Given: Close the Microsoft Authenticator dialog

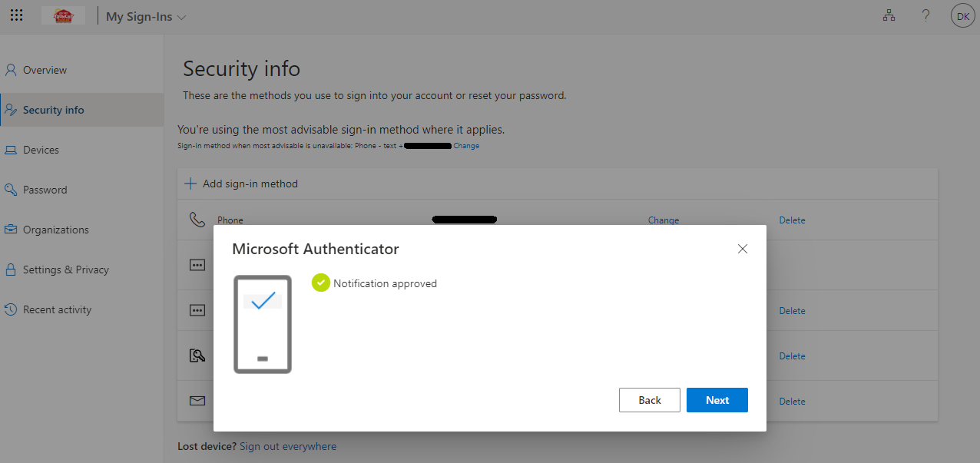Looking at the screenshot, I should click(x=742, y=249).
